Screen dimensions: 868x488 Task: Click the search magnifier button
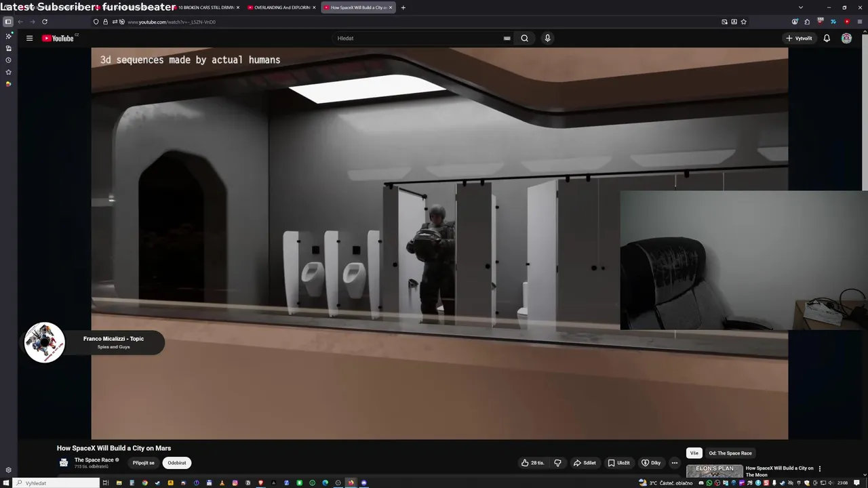524,38
